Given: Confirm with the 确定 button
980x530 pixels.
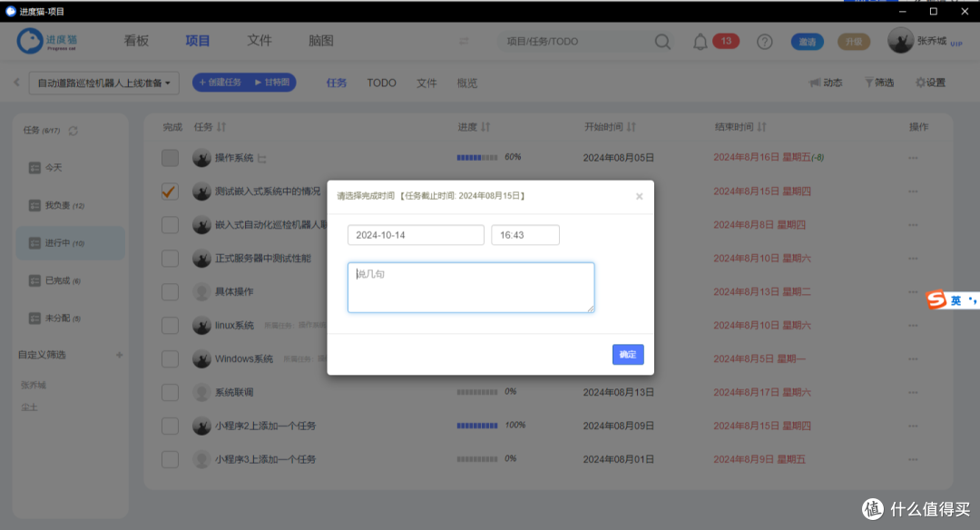Looking at the screenshot, I should click(628, 354).
